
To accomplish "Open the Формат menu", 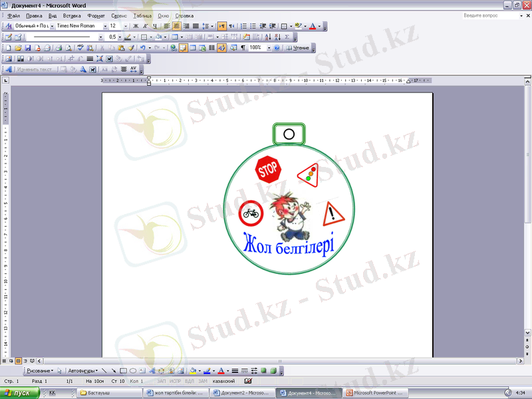I will pyautogui.click(x=96, y=15).
